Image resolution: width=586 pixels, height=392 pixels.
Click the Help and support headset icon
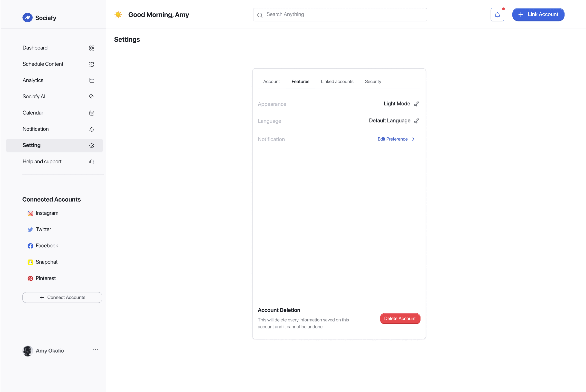[92, 162]
